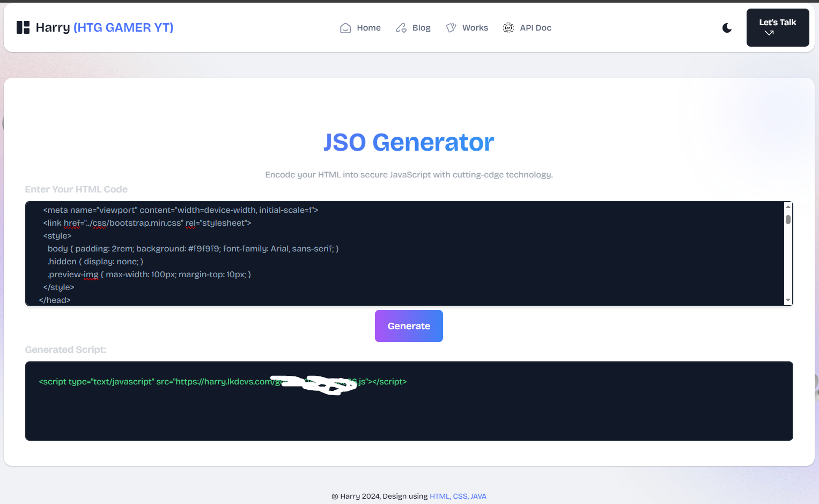Click the Let's Talk button

pos(778,27)
